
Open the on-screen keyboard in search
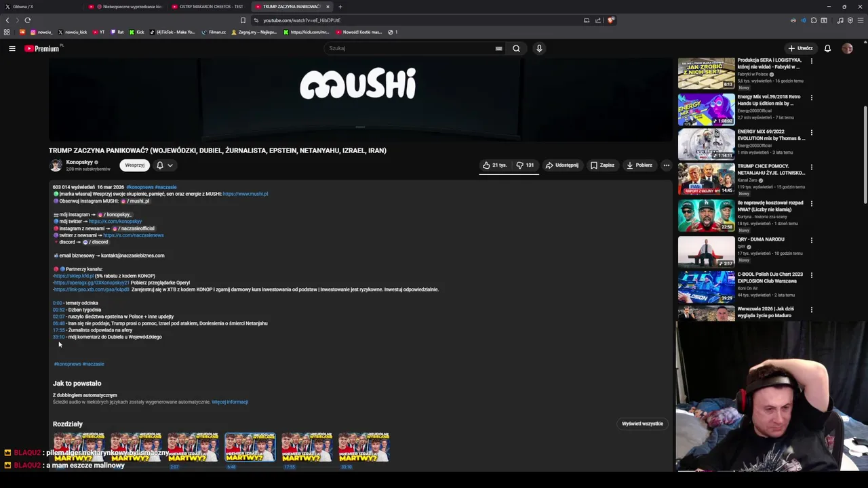pyautogui.click(x=498, y=48)
